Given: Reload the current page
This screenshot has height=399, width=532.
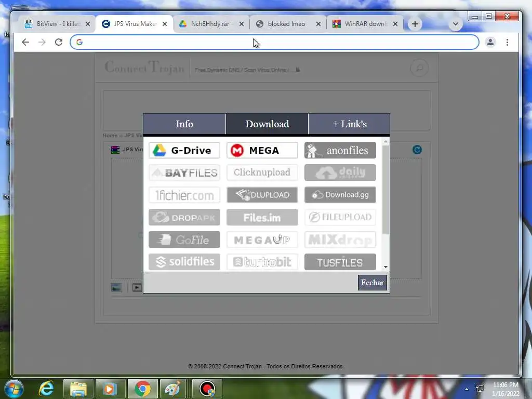Looking at the screenshot, I should (59, 42).
